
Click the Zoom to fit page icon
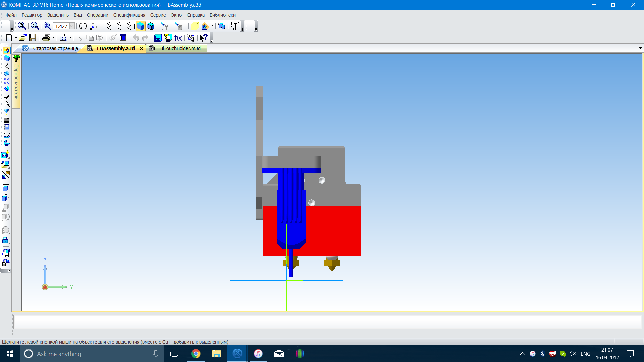click(22, 26)
